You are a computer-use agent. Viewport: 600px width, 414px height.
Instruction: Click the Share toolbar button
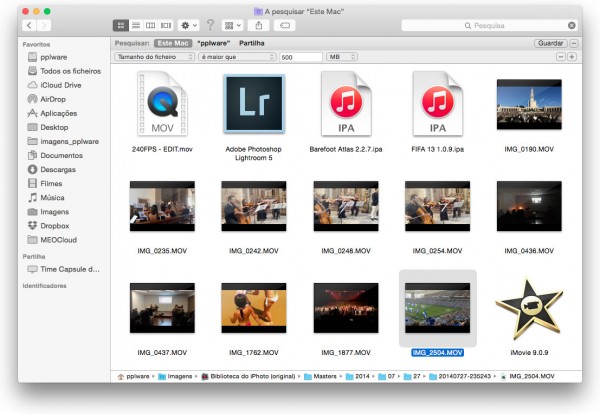pyautogui.click(x=259, y=25)
